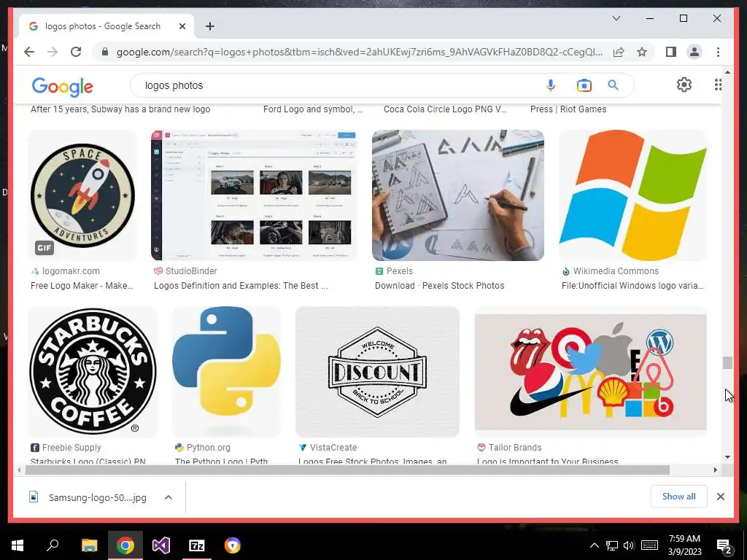The width and height of the screenshot is (747, 560).
Task: Visit the StudioBinder source link
Action: click(x=185, y=271)
